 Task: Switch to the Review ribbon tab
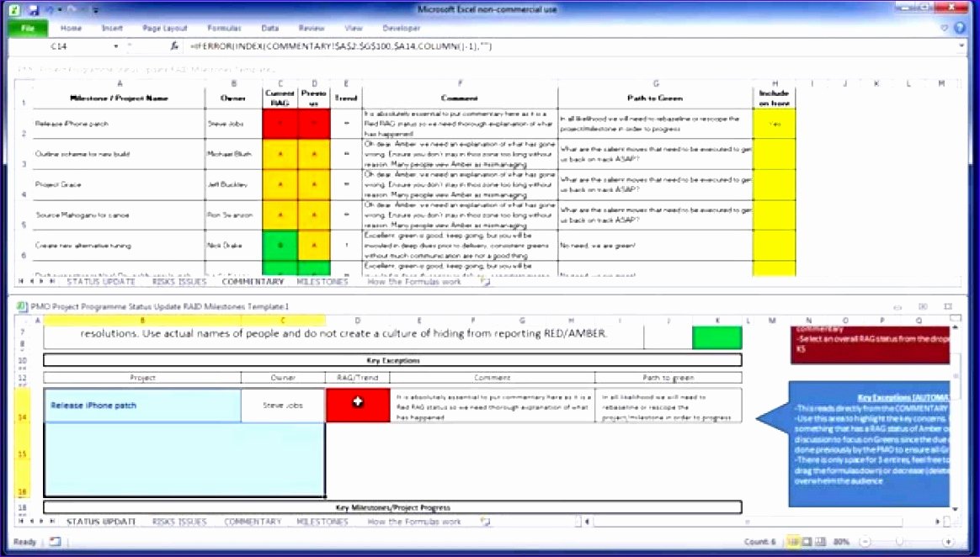tap(312, 28)
